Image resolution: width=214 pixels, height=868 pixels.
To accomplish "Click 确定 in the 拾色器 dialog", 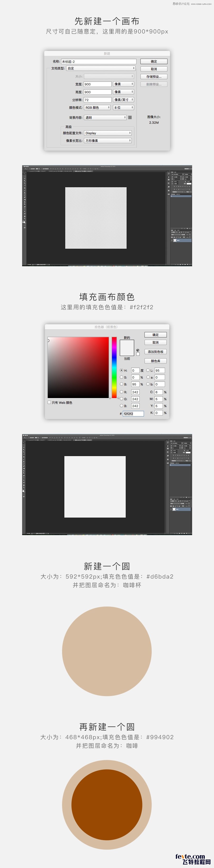I will [156, 335].
